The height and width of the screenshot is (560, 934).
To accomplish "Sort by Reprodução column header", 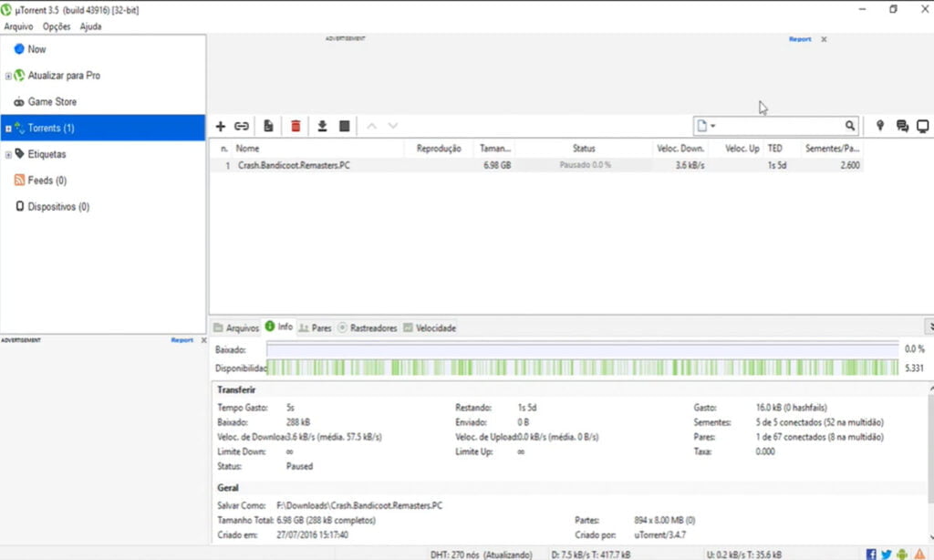I will 439,149.
